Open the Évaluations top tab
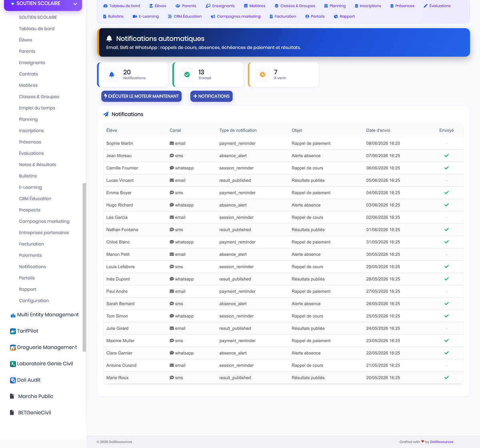 tap(437, 6)
